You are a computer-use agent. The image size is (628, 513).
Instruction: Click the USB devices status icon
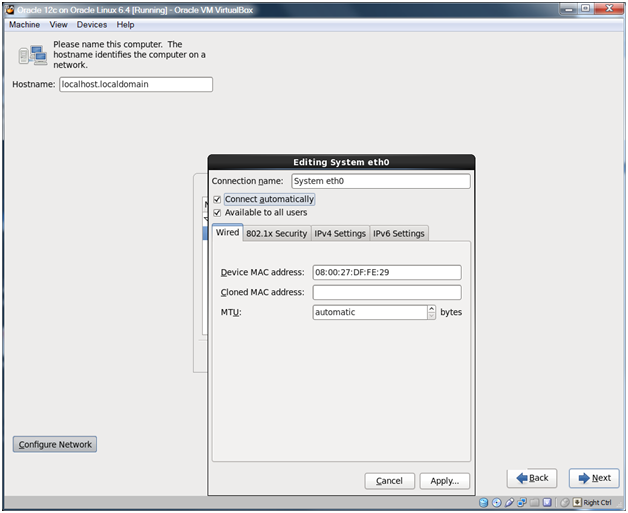510,502
